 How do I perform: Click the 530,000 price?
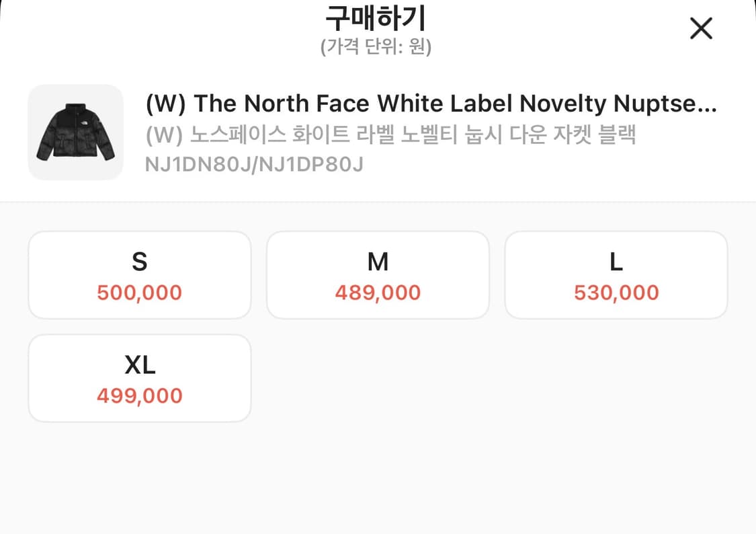[616, 293]
